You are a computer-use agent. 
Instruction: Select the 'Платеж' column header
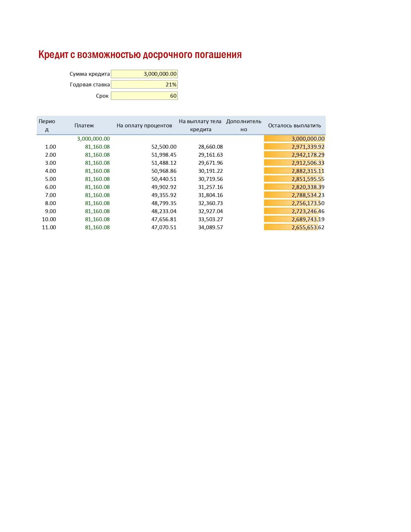coord(84,125)
